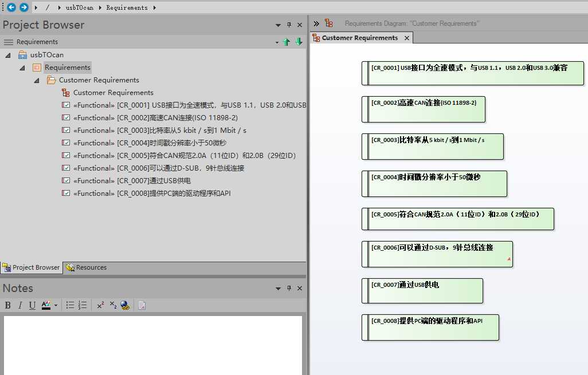Pin the Project Browser panel
This screenshot has width=588, height=375.
coord(289,25)
